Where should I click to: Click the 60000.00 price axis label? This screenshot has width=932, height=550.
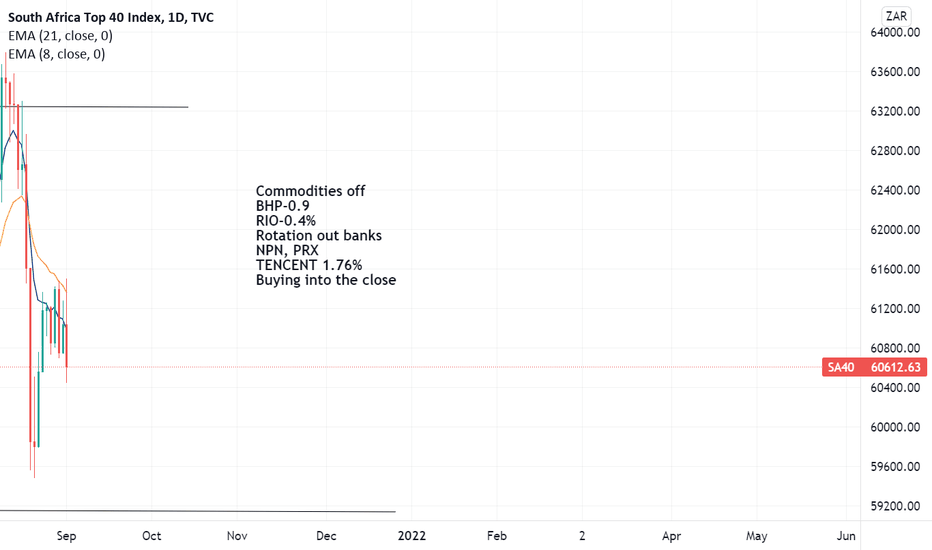pos(895,427)
